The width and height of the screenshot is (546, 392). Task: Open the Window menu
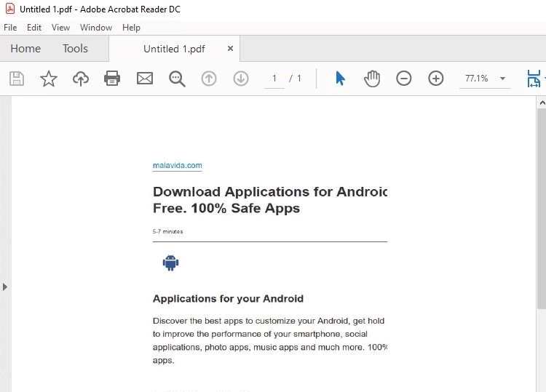tap(96, 28)
